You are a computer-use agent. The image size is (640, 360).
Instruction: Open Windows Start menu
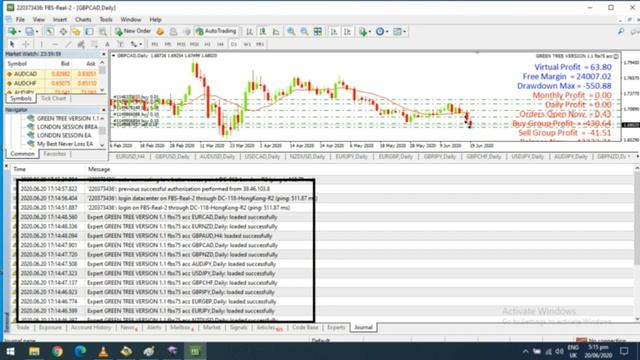coord(11,351)
